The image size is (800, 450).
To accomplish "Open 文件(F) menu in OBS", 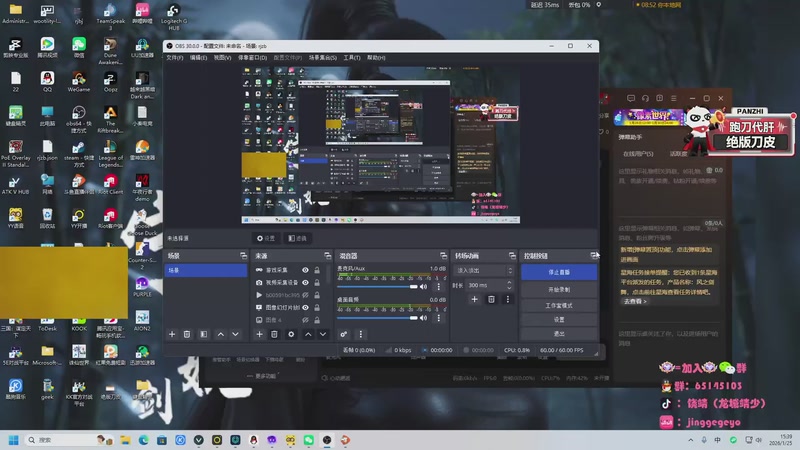I will point(174,58).
